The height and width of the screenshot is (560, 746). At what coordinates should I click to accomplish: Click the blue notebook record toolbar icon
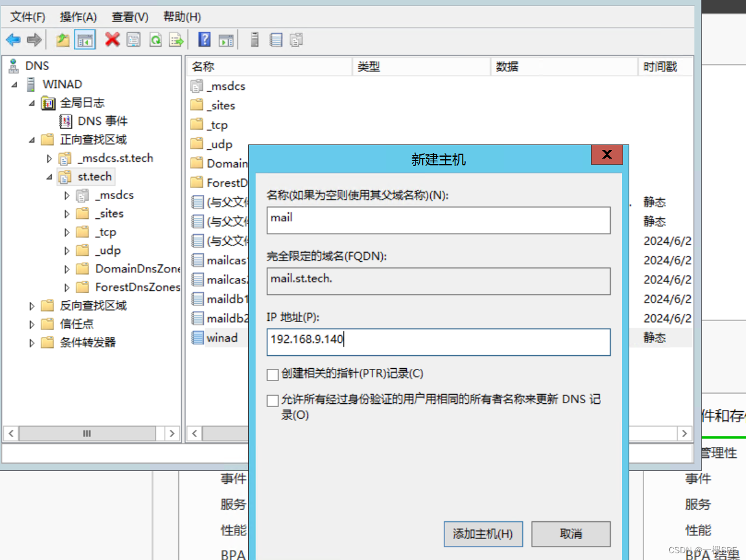[276, 40]
